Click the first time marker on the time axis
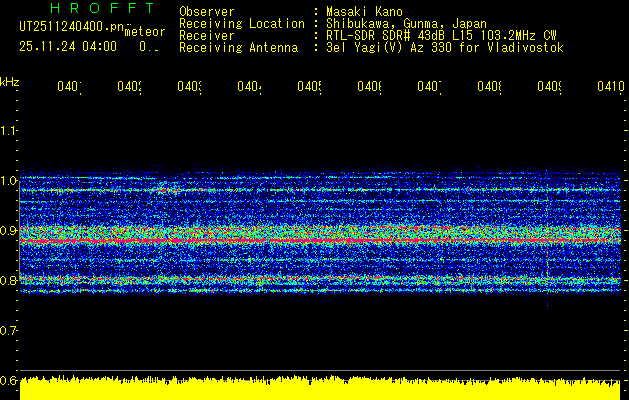 tap(68, 88)
